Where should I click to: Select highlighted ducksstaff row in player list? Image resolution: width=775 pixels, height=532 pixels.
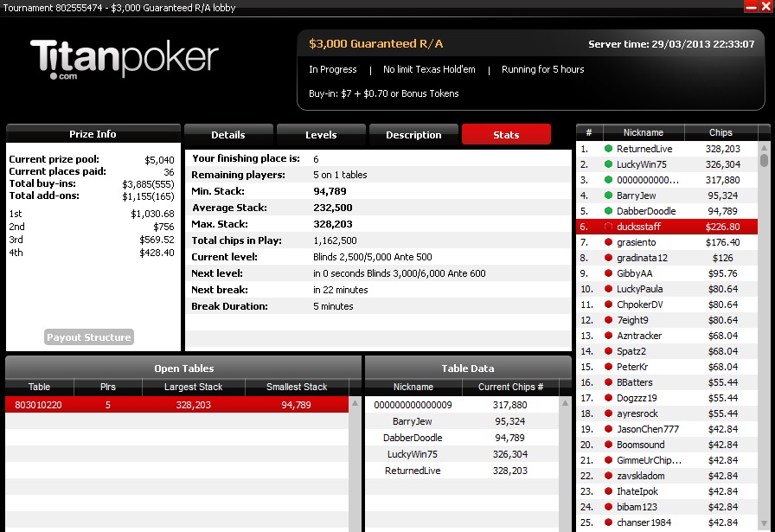point(667,227)
